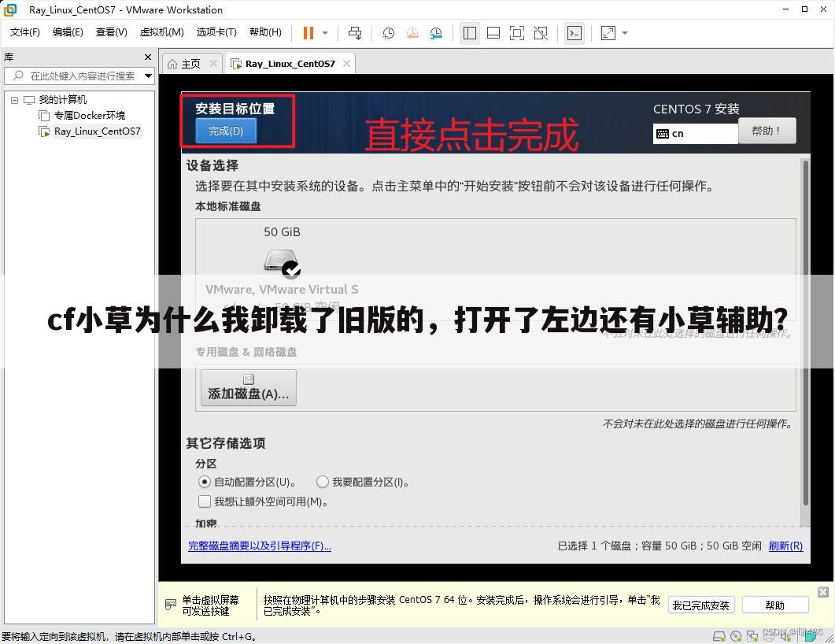Click the installer vertical scrollbar
Viewport: 835px width, 644px height.
point(805,333)
